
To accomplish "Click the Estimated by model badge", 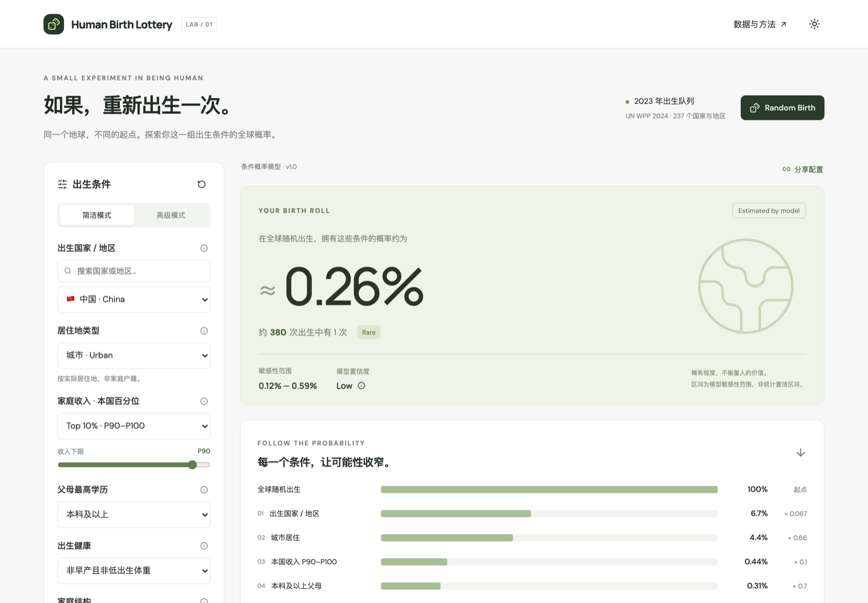I will [x=769, y=211].
